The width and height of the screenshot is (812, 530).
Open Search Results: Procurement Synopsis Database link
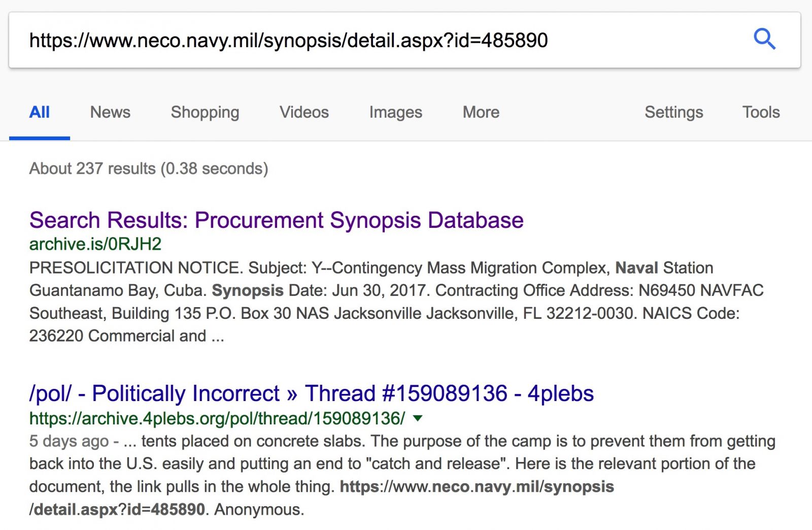click(277, 220)
